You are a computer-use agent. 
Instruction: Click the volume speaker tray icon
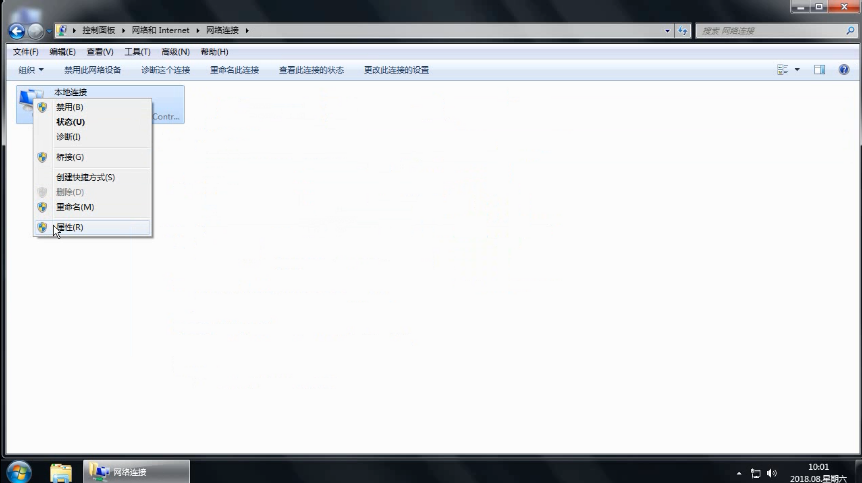point(773,472)
